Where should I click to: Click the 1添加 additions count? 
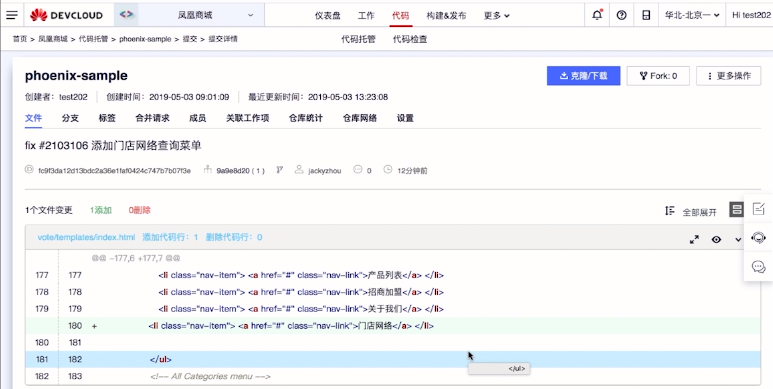[101, 211]
